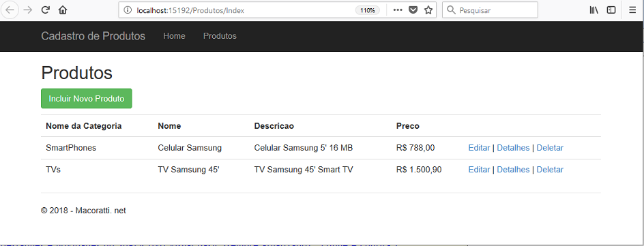Go to the browser home page icon
This screenshot has height=246, width=644.
pyautogui.click(x=63, y=10)
